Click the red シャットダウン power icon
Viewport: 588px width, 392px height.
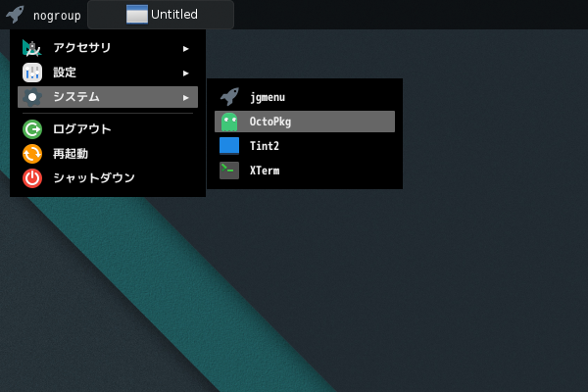click(x=32, y=178)
